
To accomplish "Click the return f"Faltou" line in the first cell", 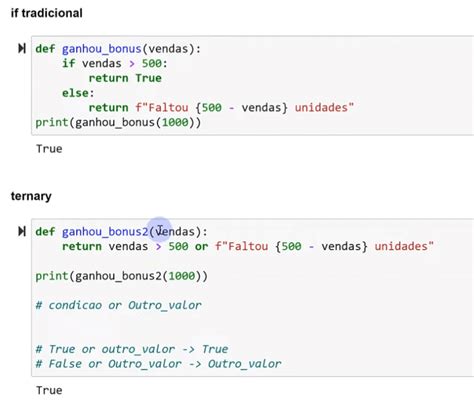I will [x=221, y=108].
